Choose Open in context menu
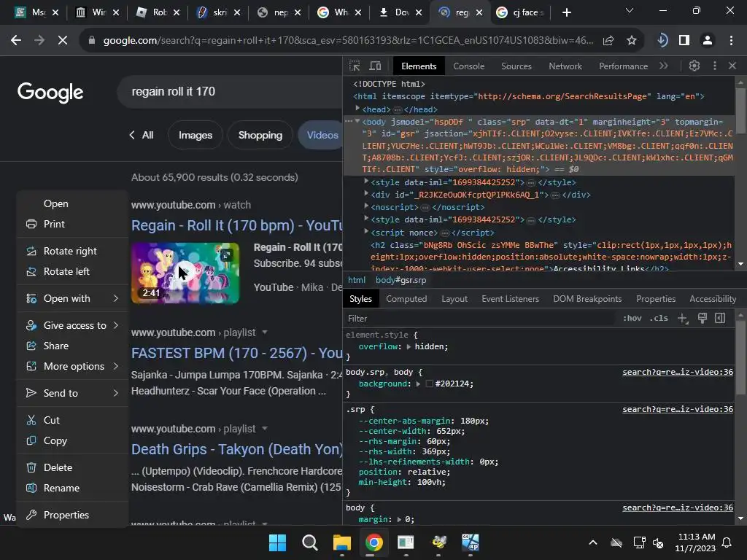This screenshot has height=560, width=747. click(55, 203)
